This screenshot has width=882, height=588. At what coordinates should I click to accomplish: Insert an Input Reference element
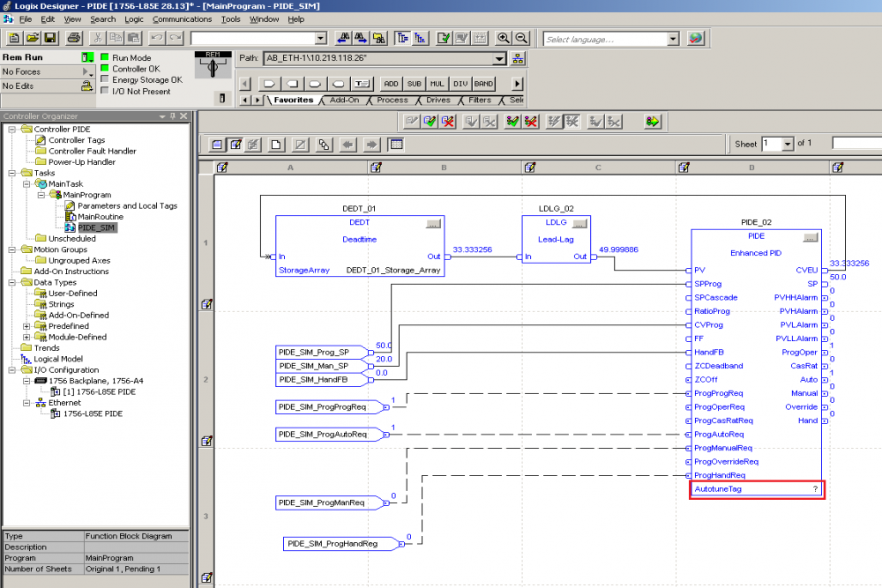click(269, 84)
